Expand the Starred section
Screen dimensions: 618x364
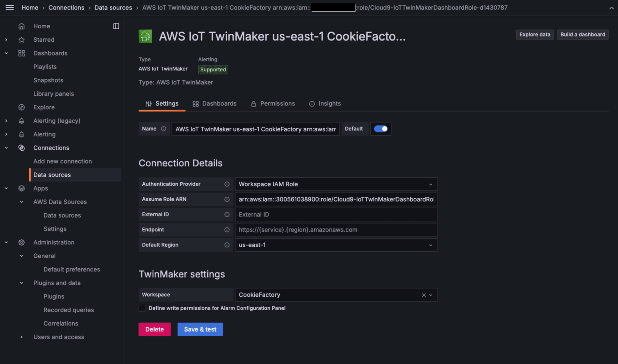click(x=6, y=40)
